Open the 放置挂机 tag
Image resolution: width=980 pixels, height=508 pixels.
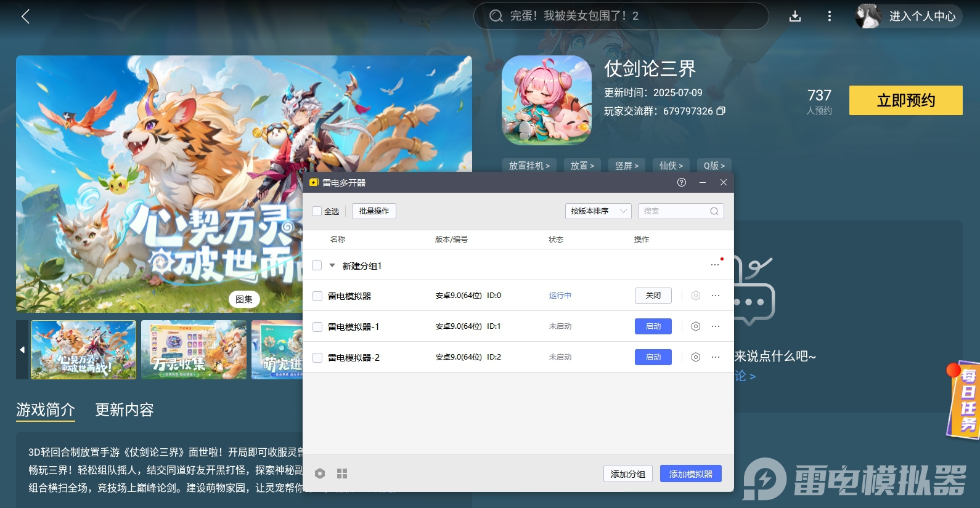point(529,166)
